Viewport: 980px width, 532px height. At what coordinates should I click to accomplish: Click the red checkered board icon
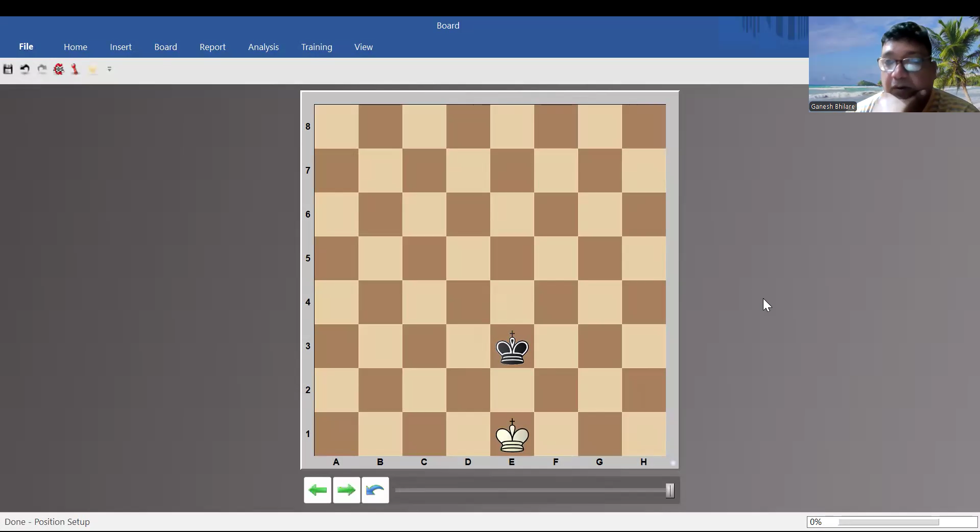click(59, 69)
